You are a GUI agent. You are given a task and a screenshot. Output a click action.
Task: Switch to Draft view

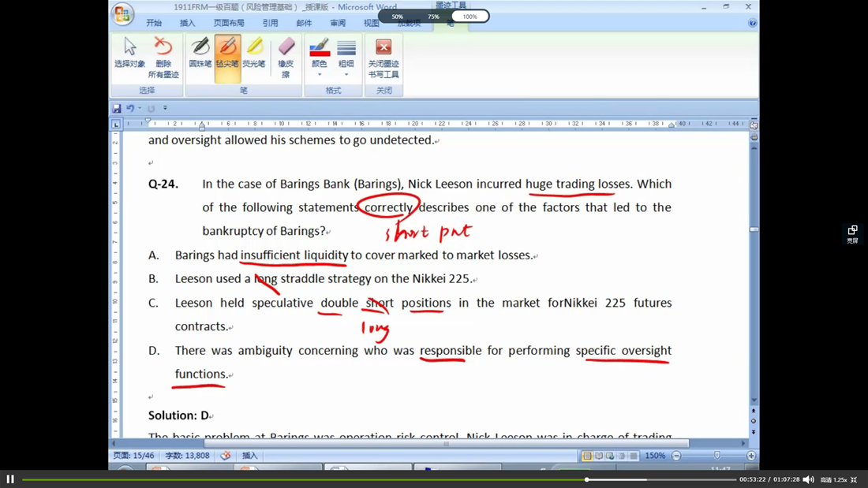tap(634, 456)
